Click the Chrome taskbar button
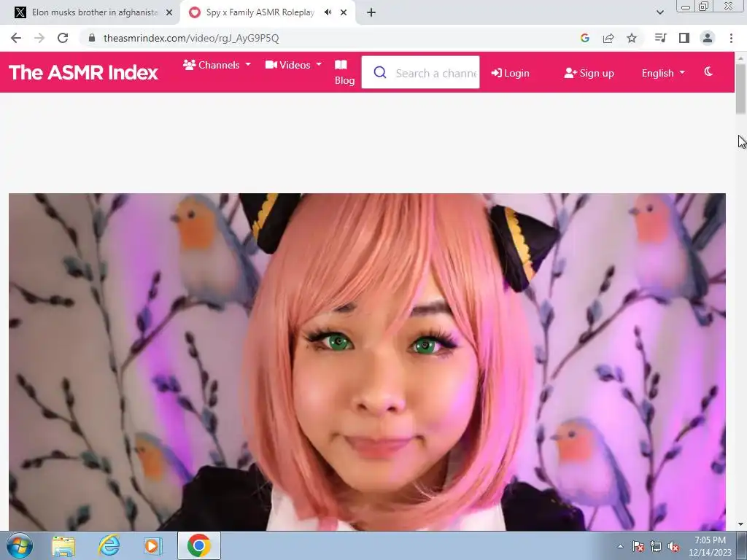 click(x=199, y=545)
